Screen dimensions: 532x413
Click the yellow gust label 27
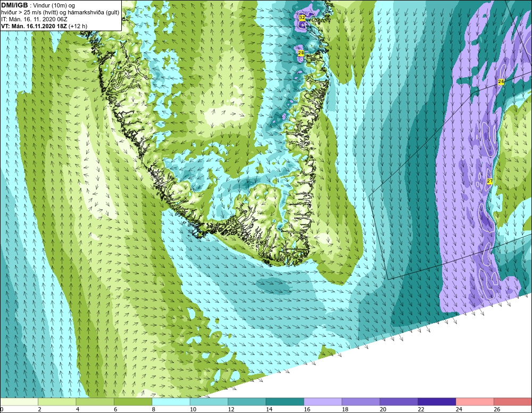coord(489,181)
